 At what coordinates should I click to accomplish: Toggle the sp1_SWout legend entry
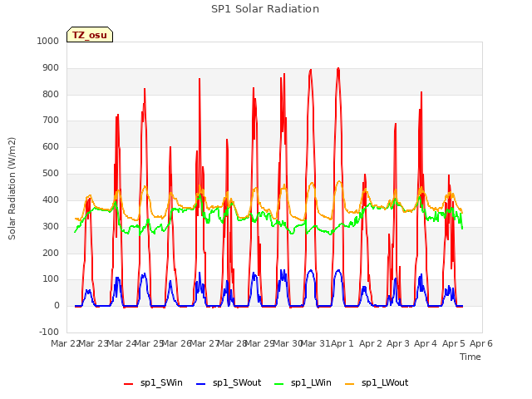pyautogui.click(x=229, y=383)
